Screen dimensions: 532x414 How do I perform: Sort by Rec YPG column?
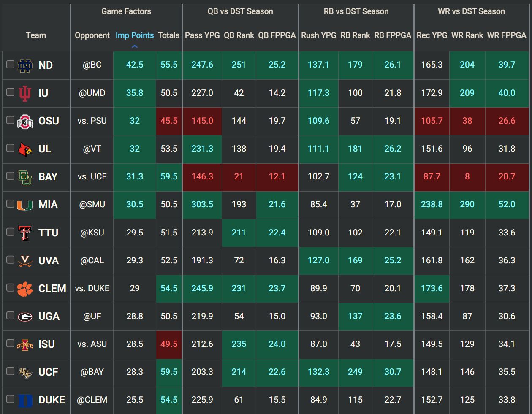432,35
